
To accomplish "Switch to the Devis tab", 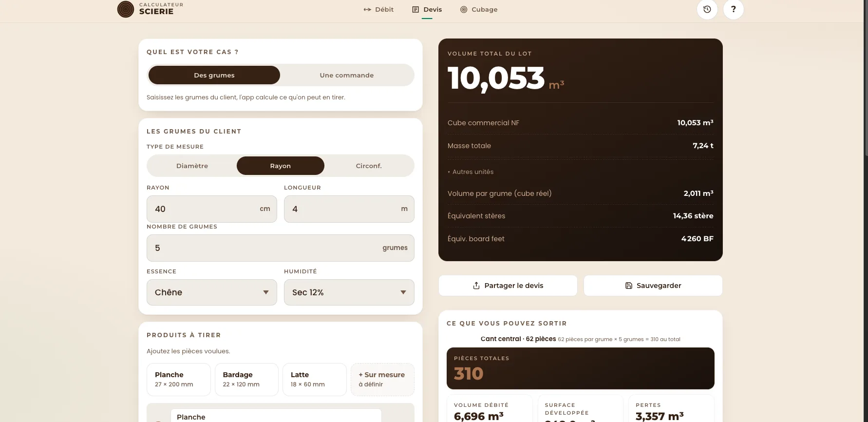I will click(x=427, y=9).
